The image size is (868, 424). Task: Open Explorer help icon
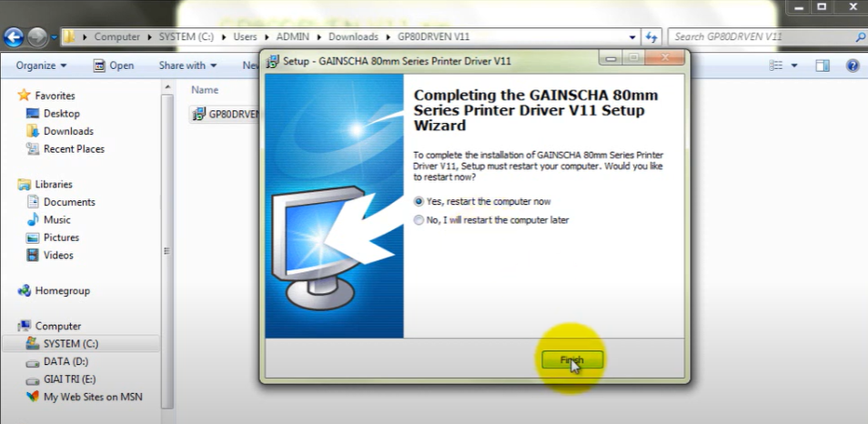(x=853, y=66)
